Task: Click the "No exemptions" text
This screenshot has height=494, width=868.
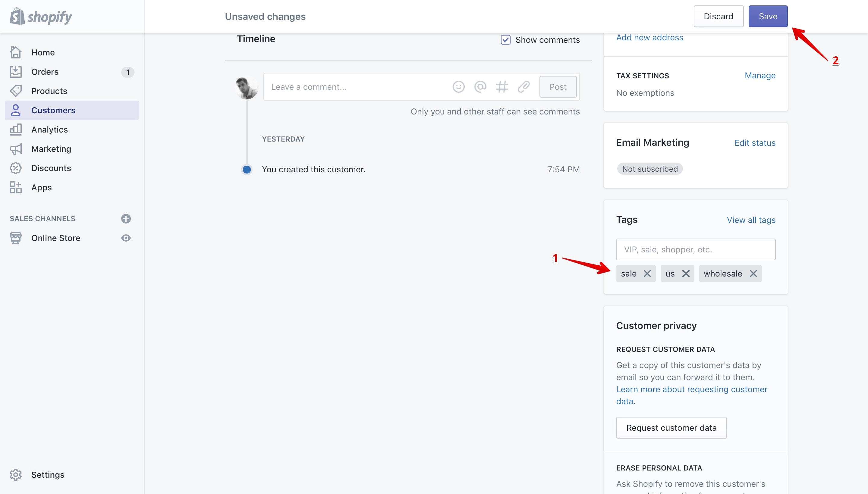Action: click(645, 93)
